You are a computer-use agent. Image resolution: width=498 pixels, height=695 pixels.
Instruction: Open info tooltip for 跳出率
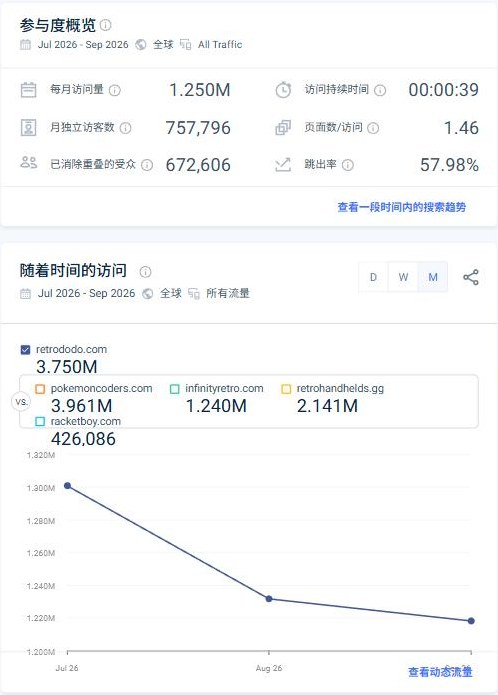click(348, 165)
